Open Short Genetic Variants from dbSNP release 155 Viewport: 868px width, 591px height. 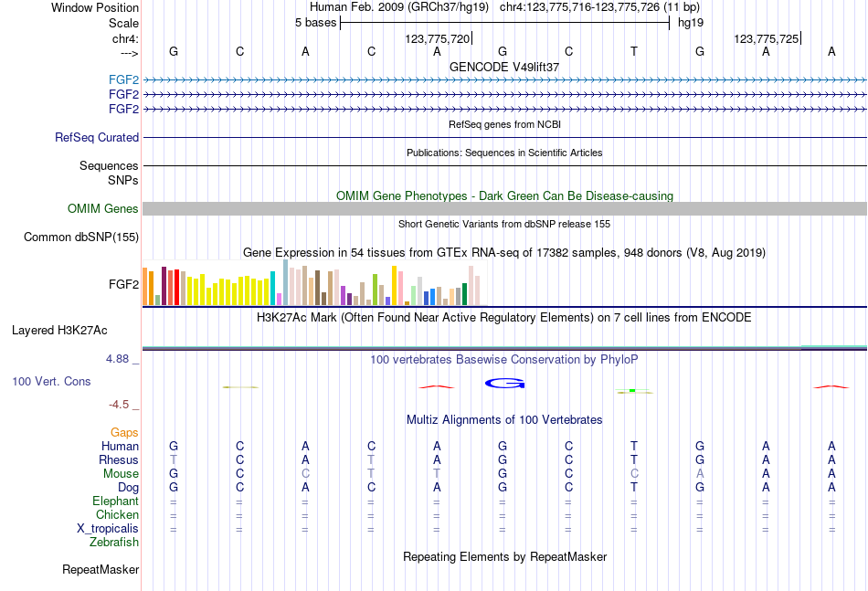pos(504,224)
